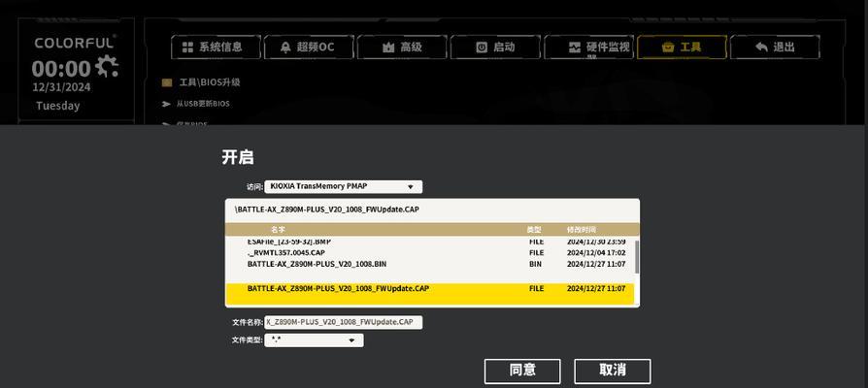Confirm with the 同意 button
Screen dimensions: 868x388
pyautogui.click(x=522, y=371)
